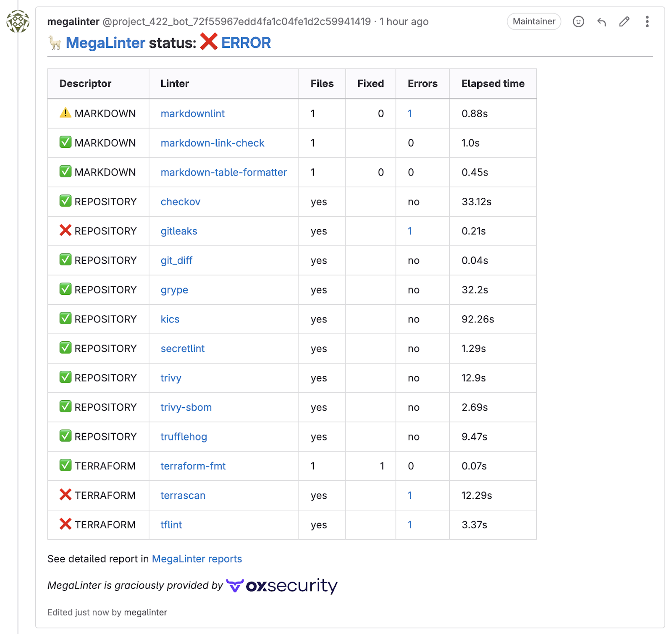Click the ERROR status link
672x634 pixels.
246,43
